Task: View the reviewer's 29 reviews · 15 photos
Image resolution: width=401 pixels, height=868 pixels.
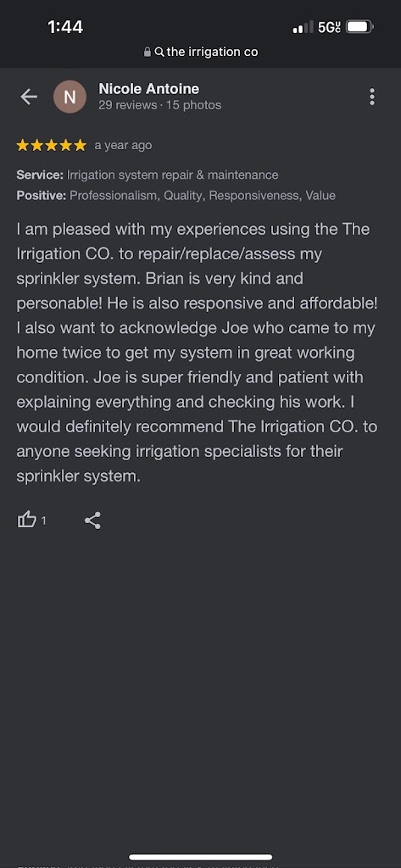Action: point(159,105)
